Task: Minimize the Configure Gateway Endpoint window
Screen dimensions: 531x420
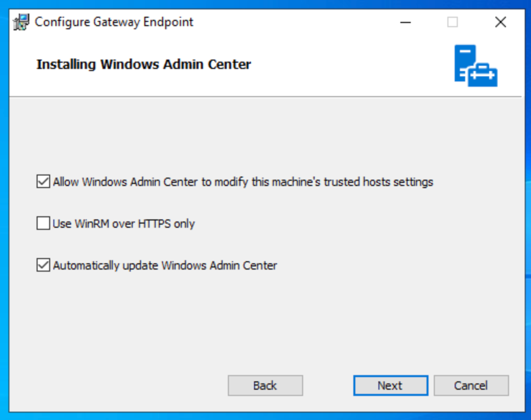Action: point(405,22)
